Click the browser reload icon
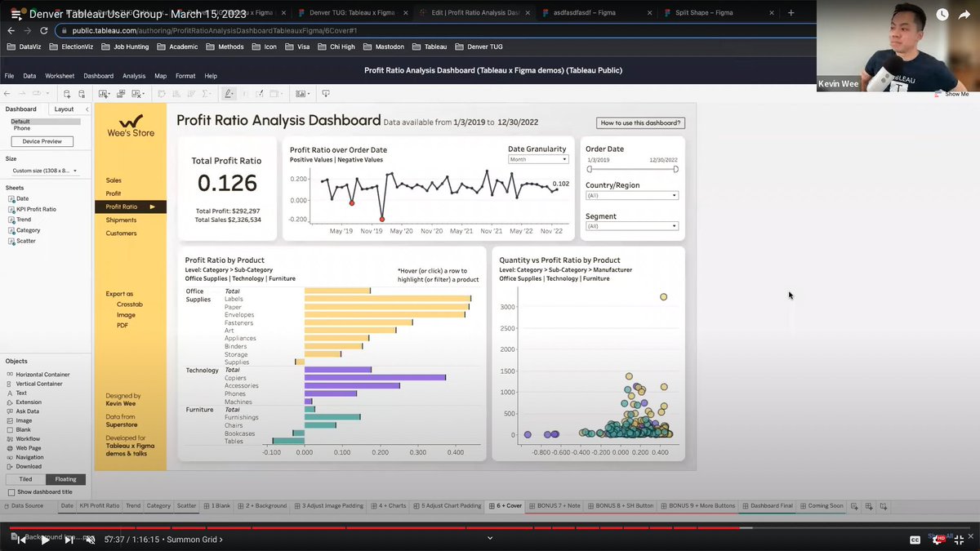This screenshot has height=551, width=980. point(43,30)
